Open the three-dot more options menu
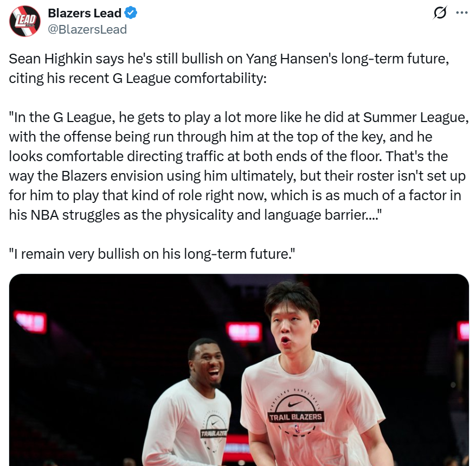This screenshot has width=476, height=466. pyautogui.click(x=462, y=13)
